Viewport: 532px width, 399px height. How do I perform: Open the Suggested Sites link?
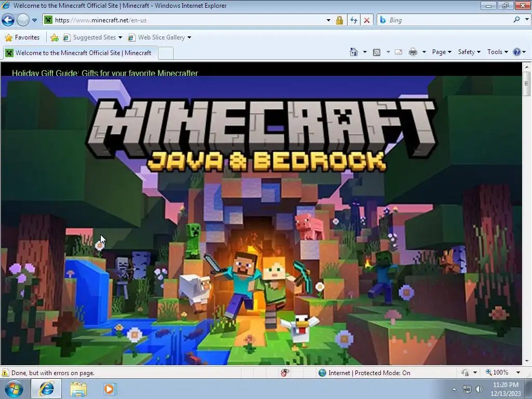89,37
